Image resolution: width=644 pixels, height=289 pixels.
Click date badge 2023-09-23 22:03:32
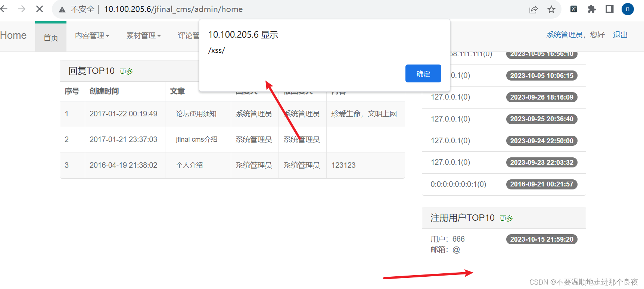(x=542, y=163)
